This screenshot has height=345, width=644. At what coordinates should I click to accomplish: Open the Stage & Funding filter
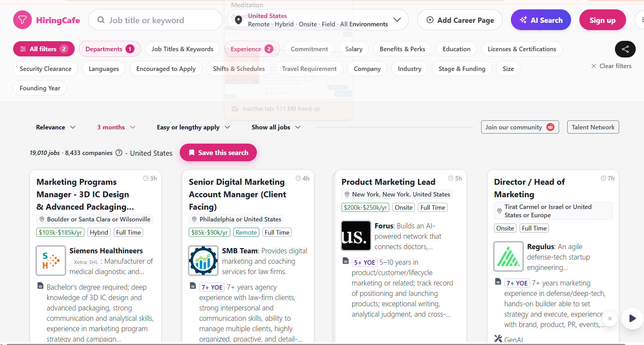click(462, 69)
